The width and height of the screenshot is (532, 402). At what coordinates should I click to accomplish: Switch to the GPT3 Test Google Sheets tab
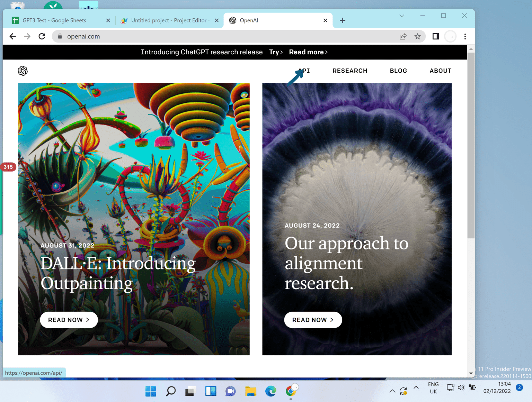click(55, 20)
